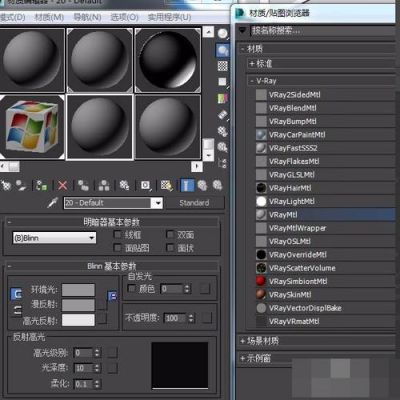Click Make Unique icon
The width and height of the screenshot is (400, 400).
(104, 185)
